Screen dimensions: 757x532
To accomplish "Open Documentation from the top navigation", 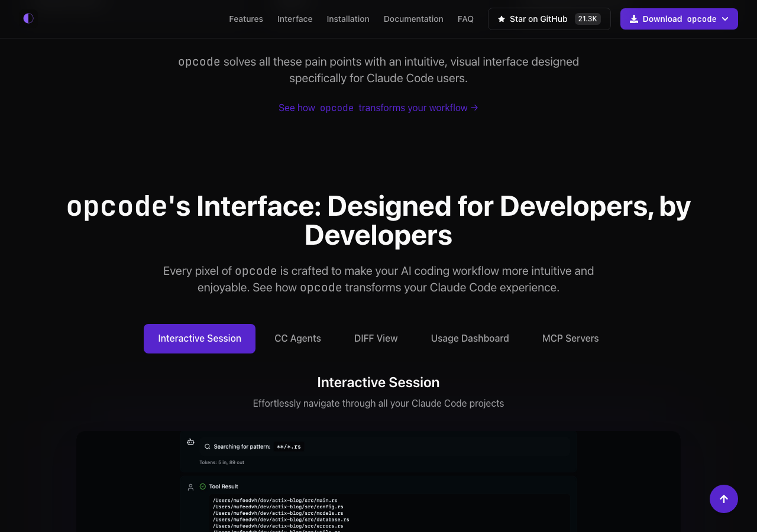I will (x=413, y=19).
